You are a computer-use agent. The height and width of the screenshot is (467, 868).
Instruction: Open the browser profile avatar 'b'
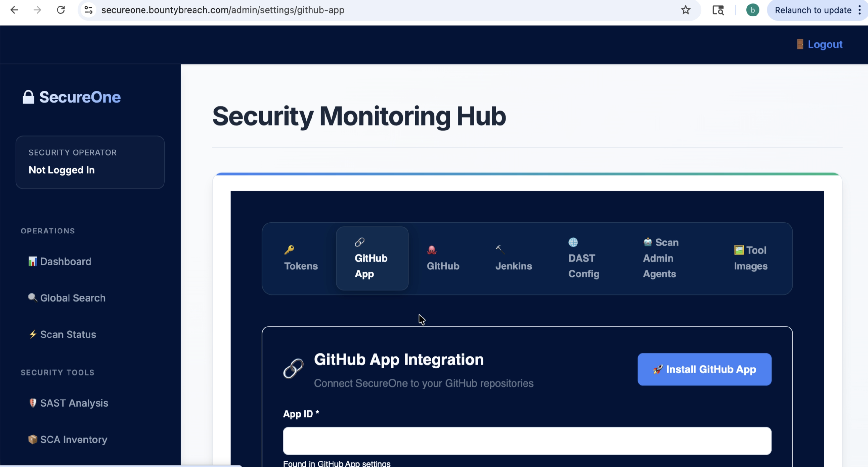tap(752, 10)
